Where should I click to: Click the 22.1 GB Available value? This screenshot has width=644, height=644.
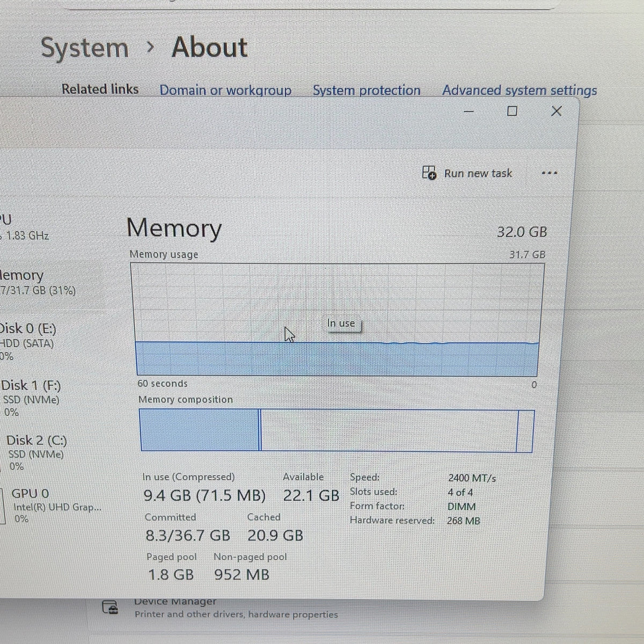pyautogui.click(x=311, y=495)
